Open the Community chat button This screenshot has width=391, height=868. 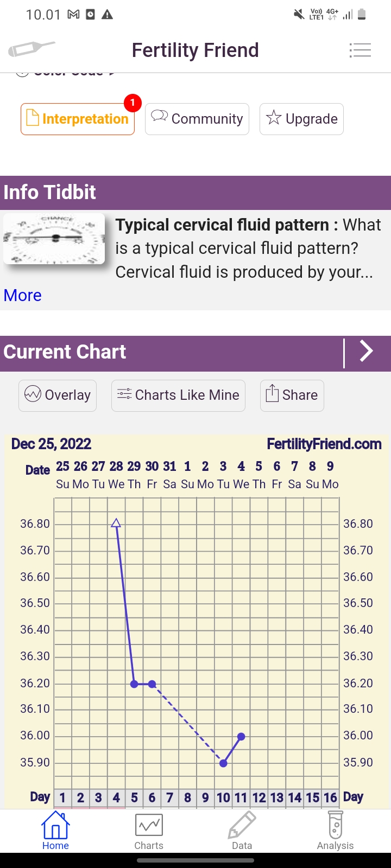pyautogui.click(x=197, y=119)
